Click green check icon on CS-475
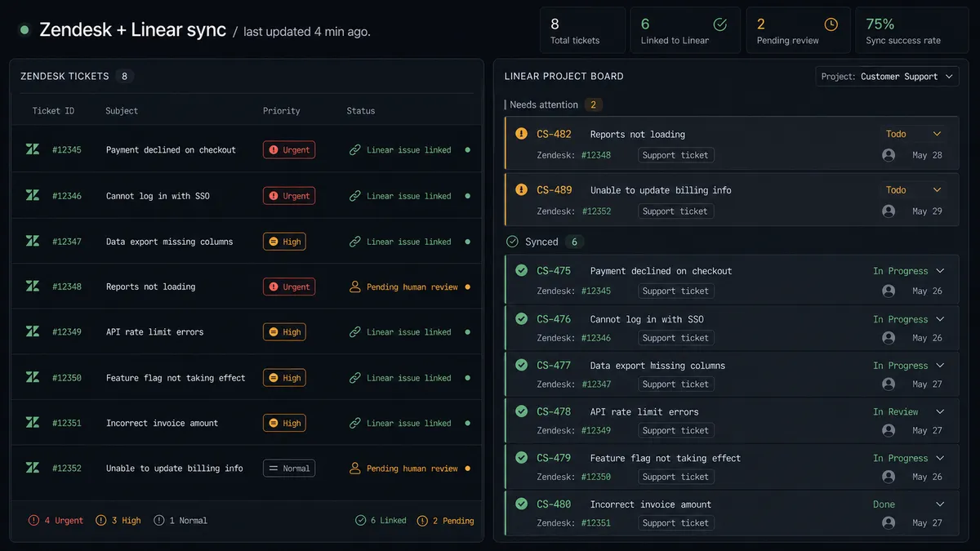 (x=521, y=270)
